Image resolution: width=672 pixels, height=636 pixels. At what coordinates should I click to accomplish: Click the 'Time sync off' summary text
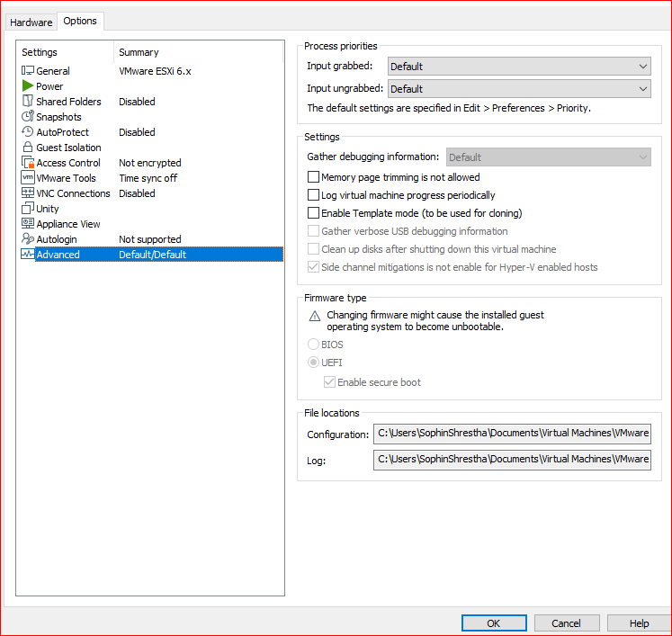click(148, 178)
